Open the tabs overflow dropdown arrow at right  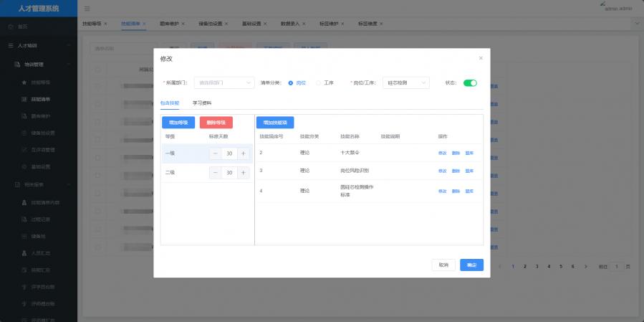pos(638,24)
